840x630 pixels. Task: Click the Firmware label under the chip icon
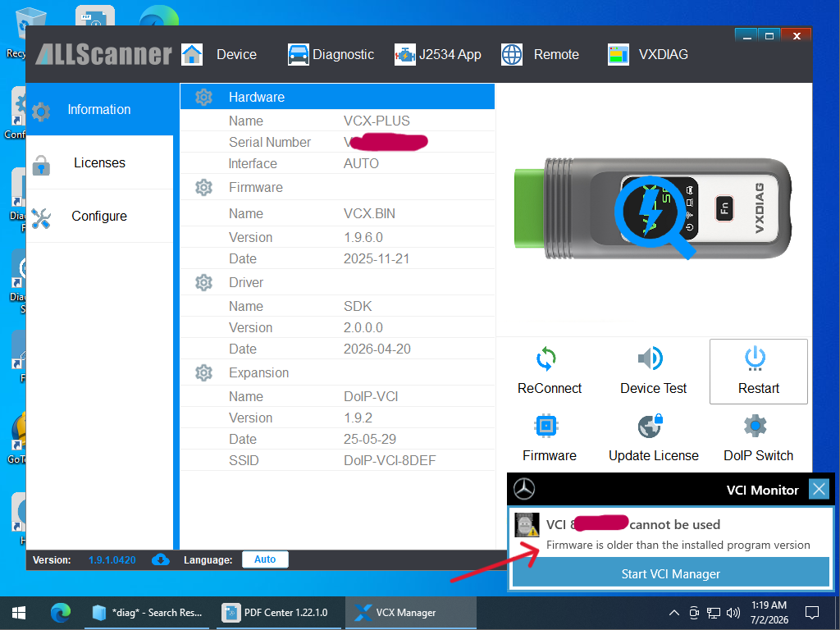point(549,455)
